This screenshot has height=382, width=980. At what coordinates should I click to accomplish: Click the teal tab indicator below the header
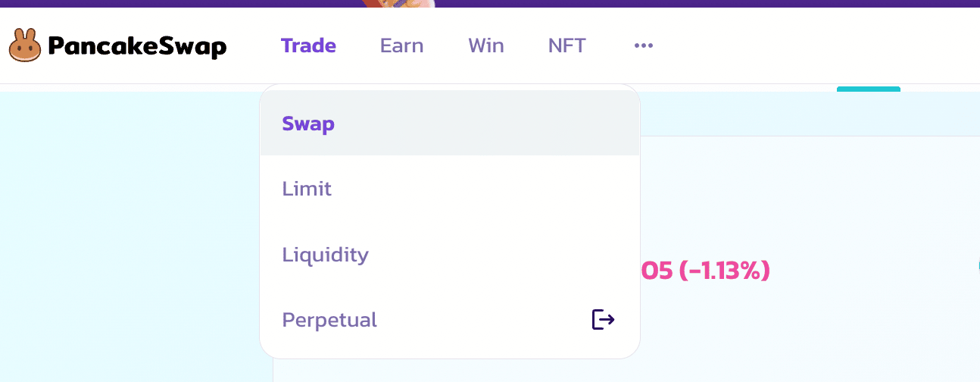(x=868, y=89)
